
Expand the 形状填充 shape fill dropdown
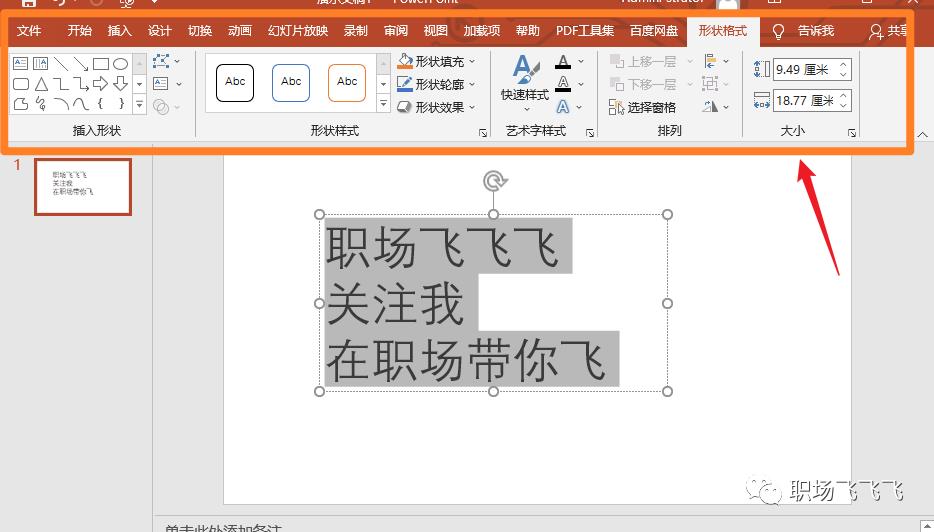tap(472, 62)
